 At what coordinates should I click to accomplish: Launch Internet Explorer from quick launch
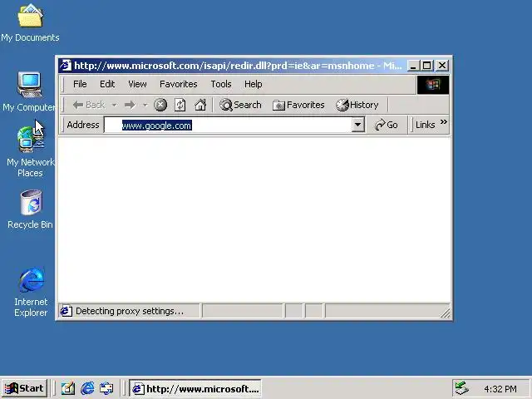pos(87,388)
